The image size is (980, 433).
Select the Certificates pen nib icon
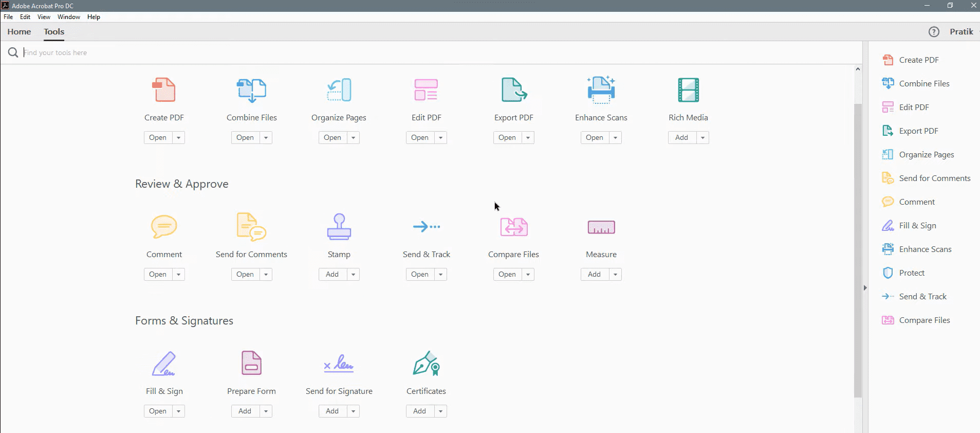[427, 363]
